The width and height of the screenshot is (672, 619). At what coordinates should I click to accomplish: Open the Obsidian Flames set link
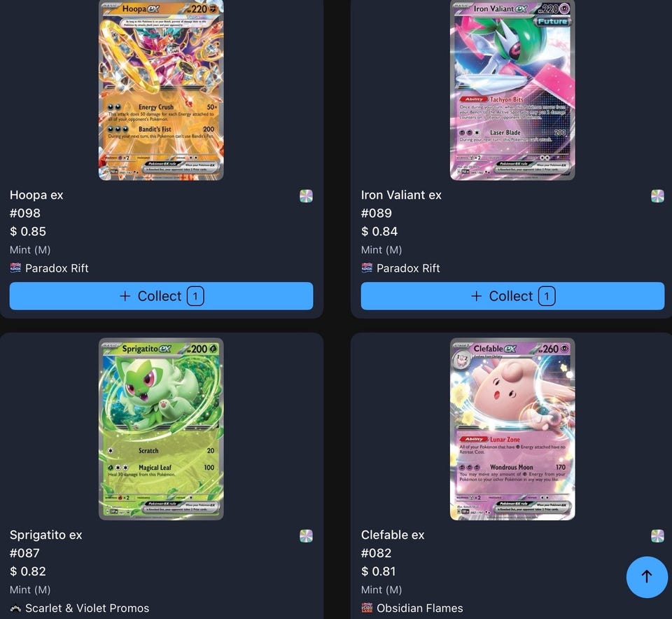(x=419, y=608)
